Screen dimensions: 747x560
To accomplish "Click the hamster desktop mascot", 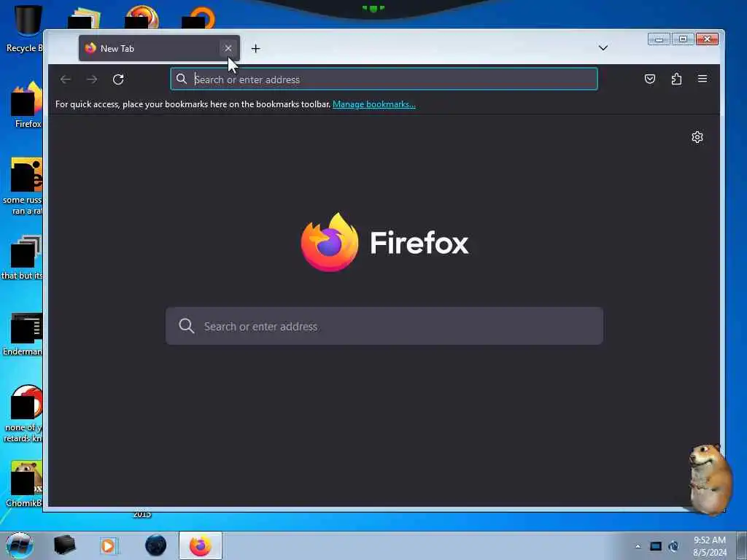I will 711,479.
